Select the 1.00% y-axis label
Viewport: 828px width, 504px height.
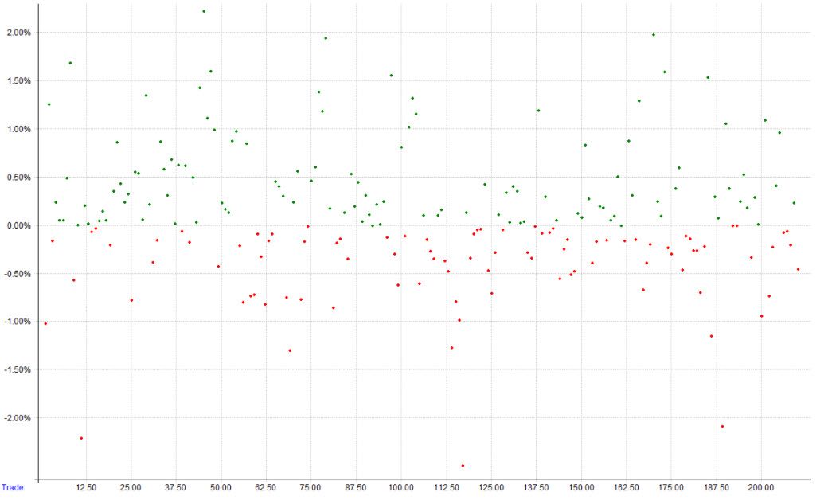tap(19, 129)
